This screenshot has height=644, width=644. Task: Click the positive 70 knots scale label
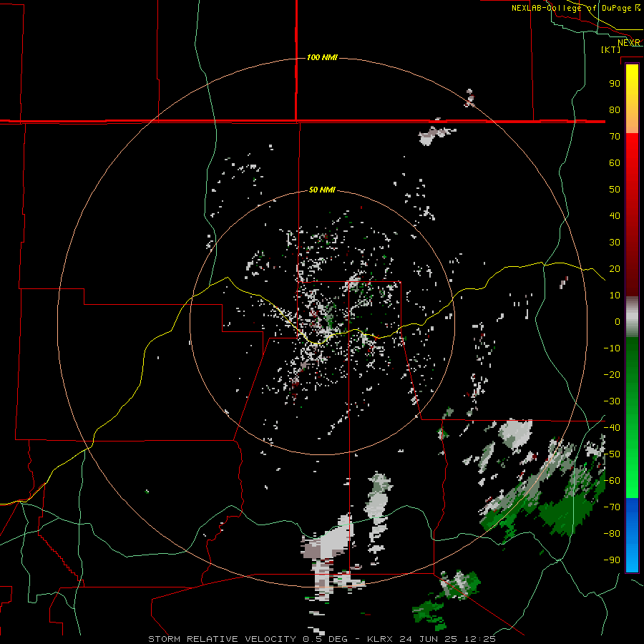click(x=615, y=137)
